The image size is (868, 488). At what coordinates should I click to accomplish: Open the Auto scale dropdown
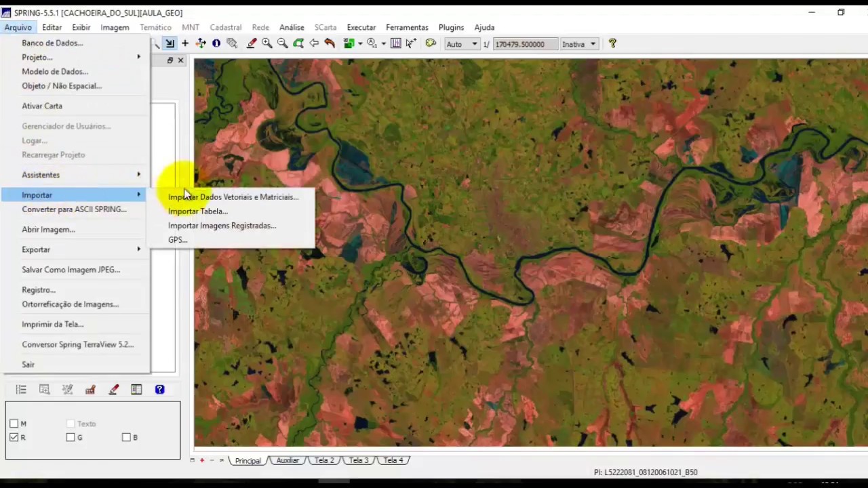(461, 44)
